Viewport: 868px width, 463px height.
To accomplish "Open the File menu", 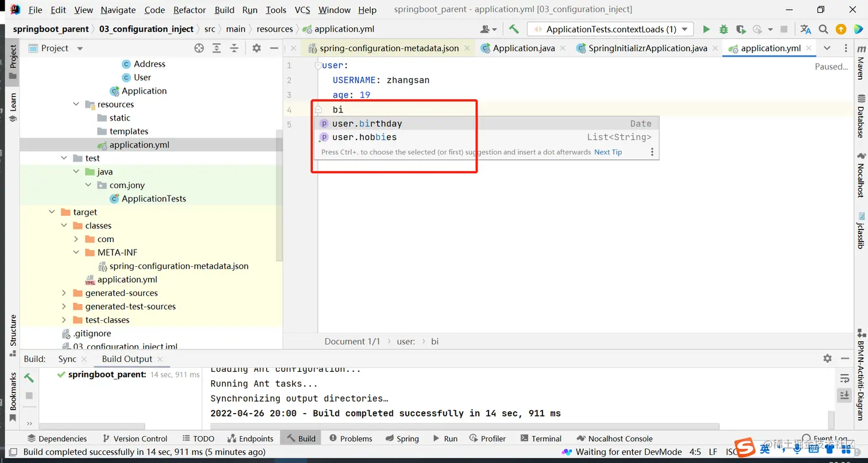I will pyautogui.click(x=35, y=10).
